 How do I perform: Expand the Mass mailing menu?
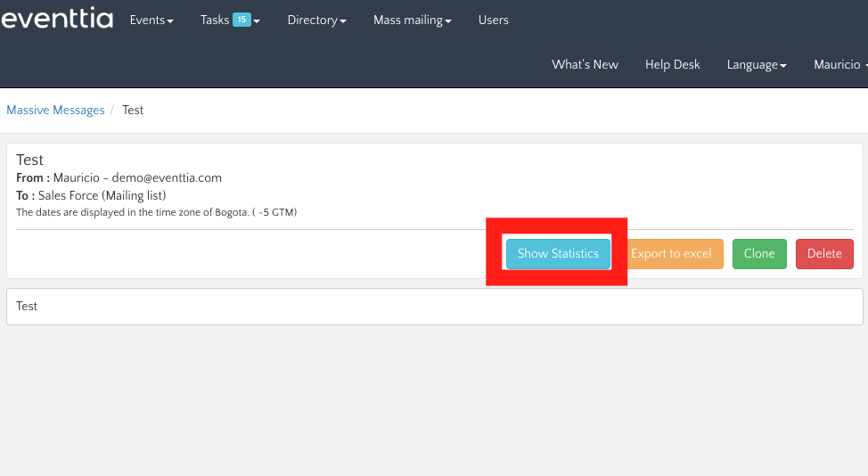[x=413, y=20]
